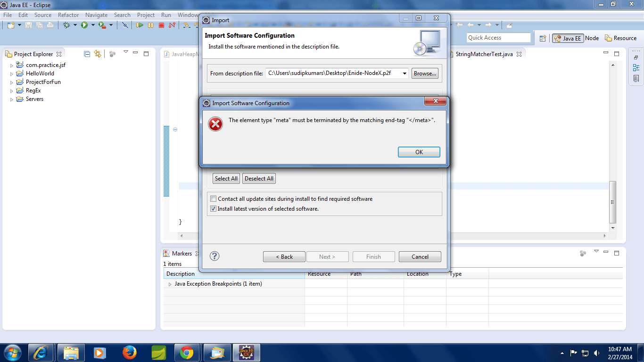Expand the HelloWorld project node

click(12, 74)
